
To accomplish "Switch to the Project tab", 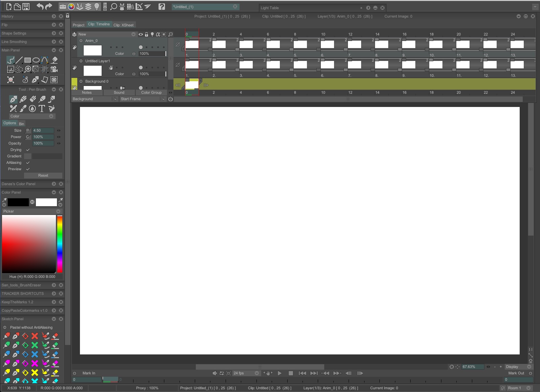I will click(x=79, y=25).
